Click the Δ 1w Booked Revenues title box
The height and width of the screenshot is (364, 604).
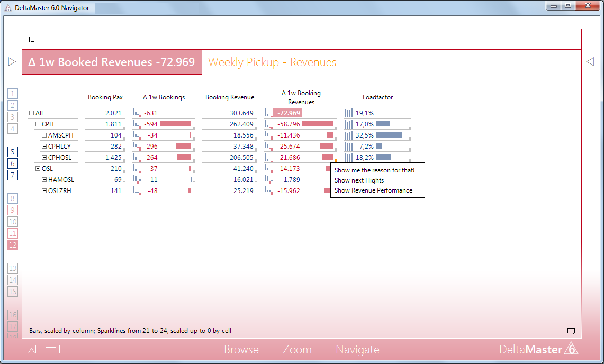click(x=112, y=62)
